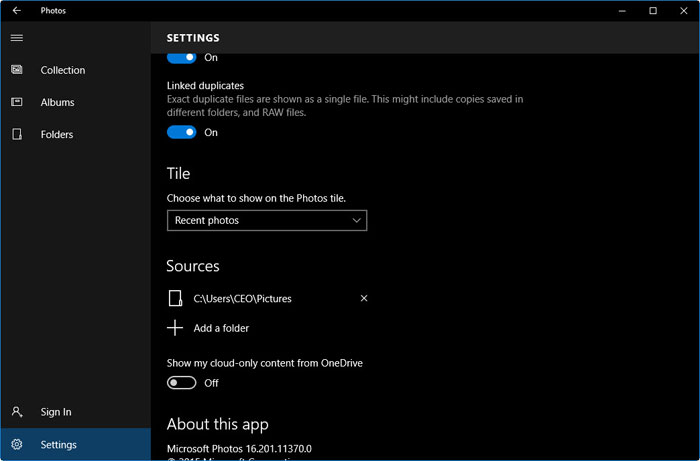The height and width of the screenshot is (461, 700).
Task: Click the Albums icon in sidebar
Action: pos(17,102)
